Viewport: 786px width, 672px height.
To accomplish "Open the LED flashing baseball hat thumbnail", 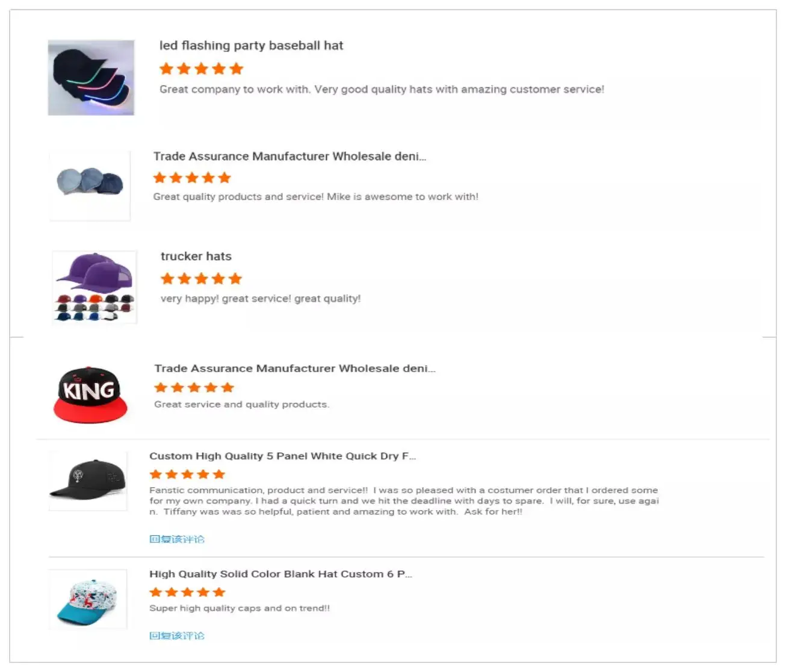I will click(91, 78).
